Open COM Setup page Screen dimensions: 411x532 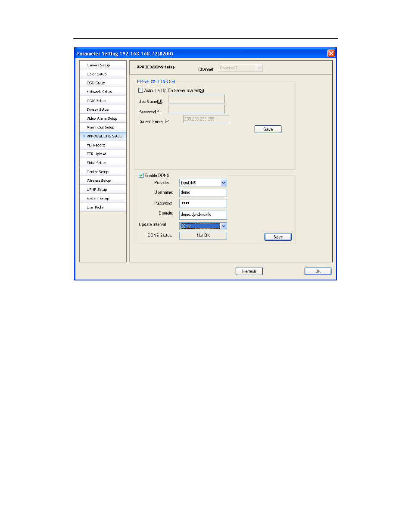click(103, 101)
